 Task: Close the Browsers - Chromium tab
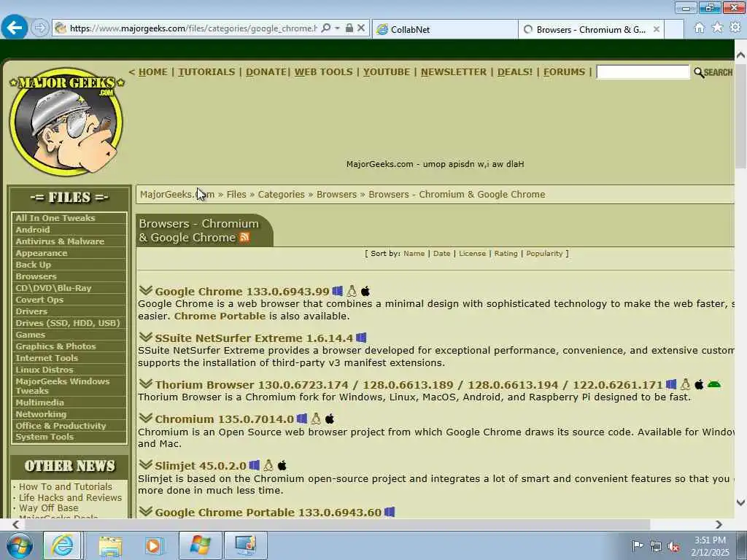pos(657,29)
